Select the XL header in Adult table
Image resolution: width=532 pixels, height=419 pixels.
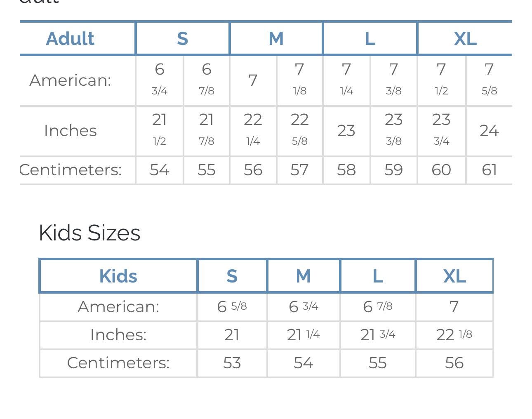tap(465, 38)
